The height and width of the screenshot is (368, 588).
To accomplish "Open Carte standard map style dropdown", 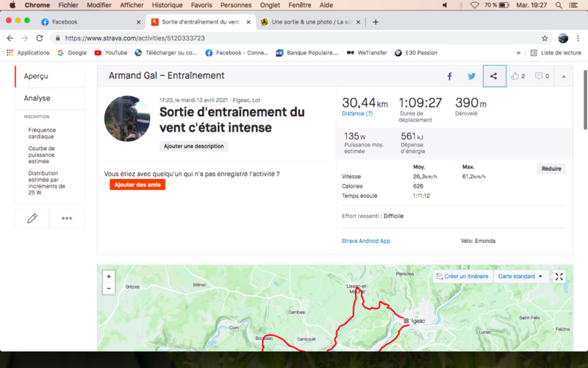I will pos(520,277).
